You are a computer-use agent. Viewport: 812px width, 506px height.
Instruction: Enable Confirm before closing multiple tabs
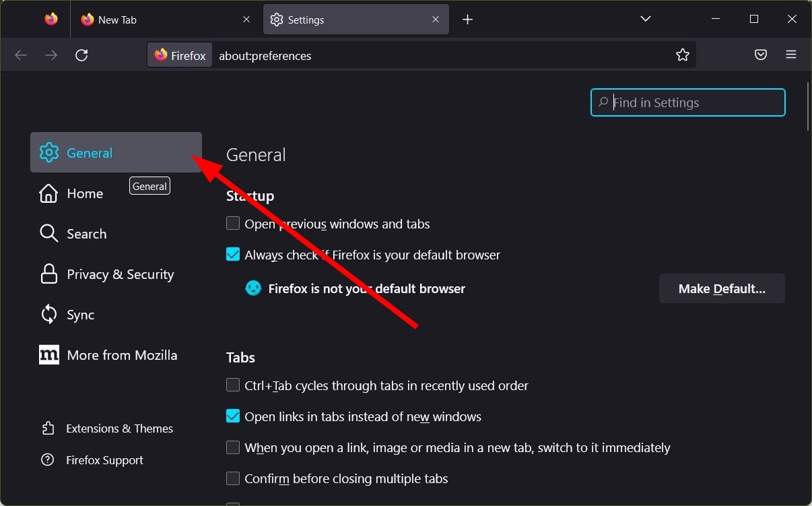[233, 478]
